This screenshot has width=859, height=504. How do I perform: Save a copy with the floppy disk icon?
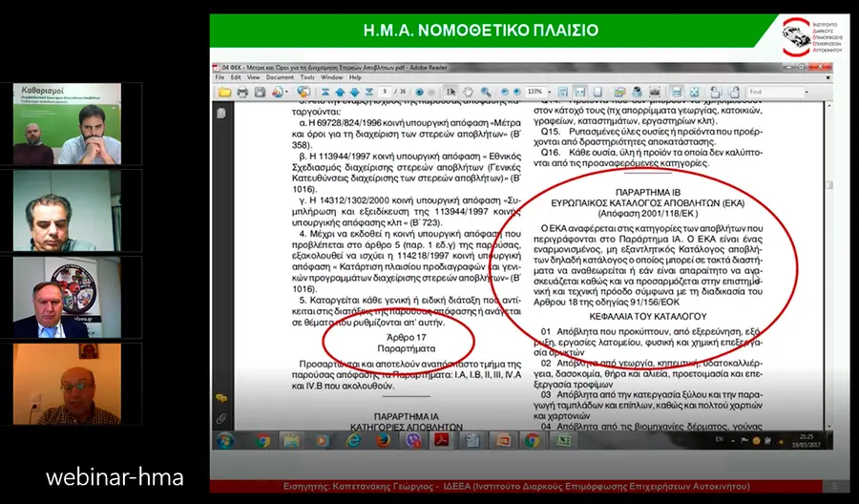[x=260, y=92]
